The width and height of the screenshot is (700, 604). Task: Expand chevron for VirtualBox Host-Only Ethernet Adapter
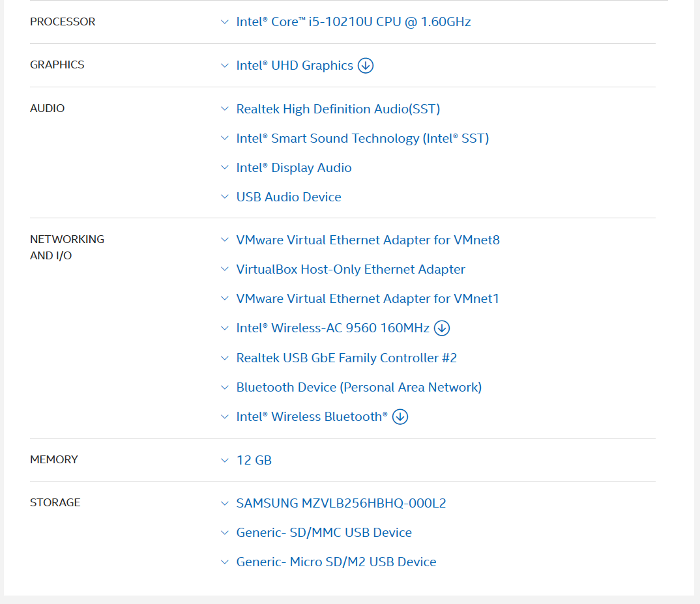(225, 270)
